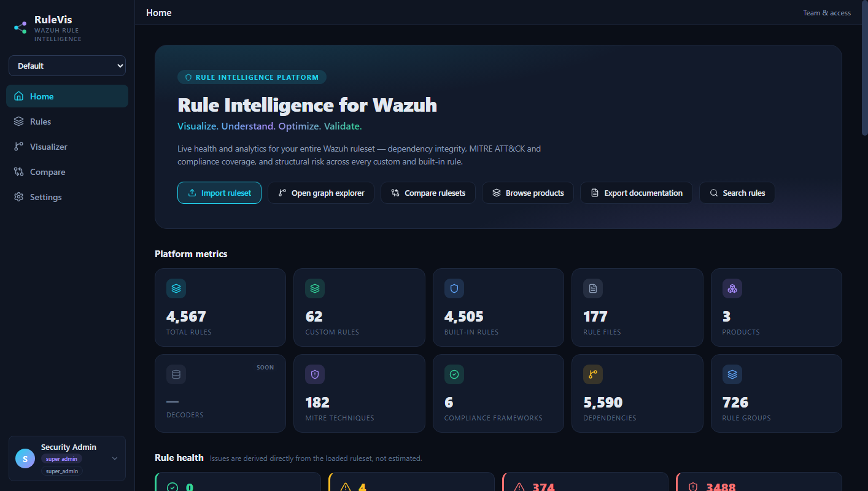Click the graph icon on Open graph explorer
Screen dimensions: 868x491
coord(282,193)
